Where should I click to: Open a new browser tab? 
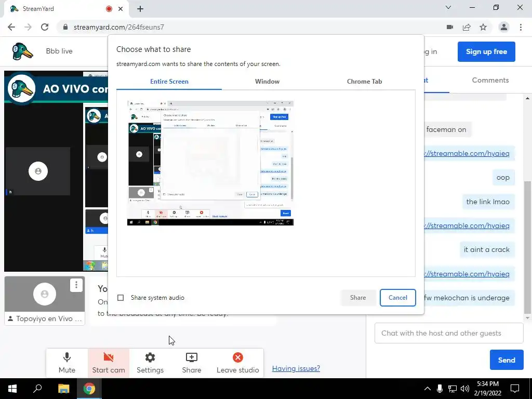coord(140,9)
